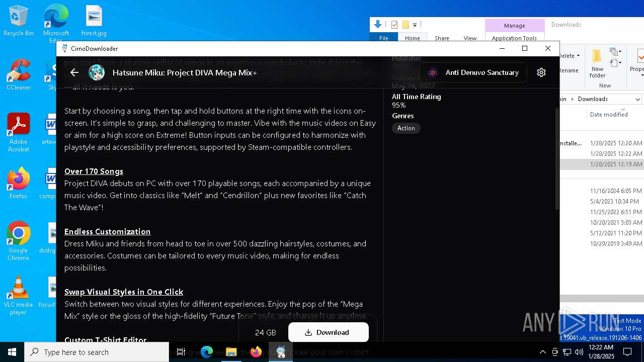The height and width of the screenshot is (362, 644).
Task: Open Firefox from the taskbar
Action: tap(256, 352)
